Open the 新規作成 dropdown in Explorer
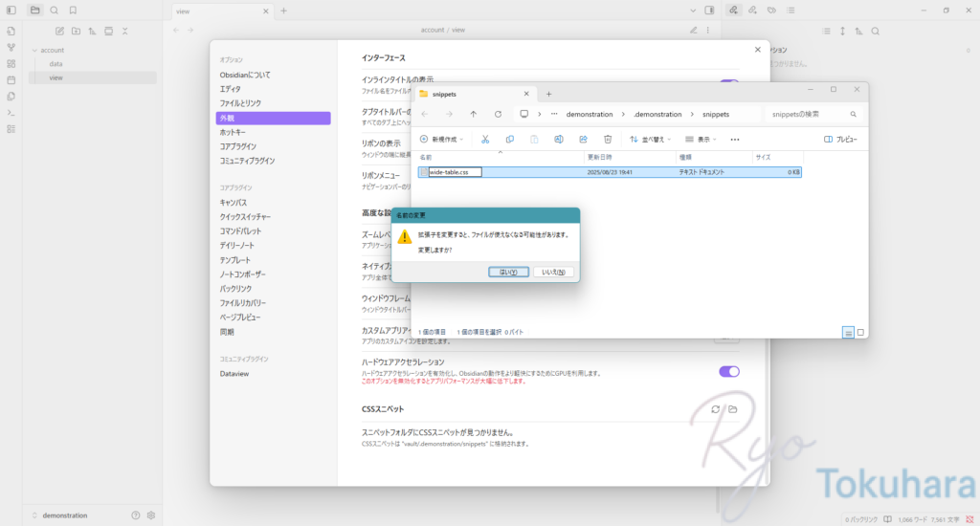The height and width of the screenshot is (526, 980). [441, 139]
